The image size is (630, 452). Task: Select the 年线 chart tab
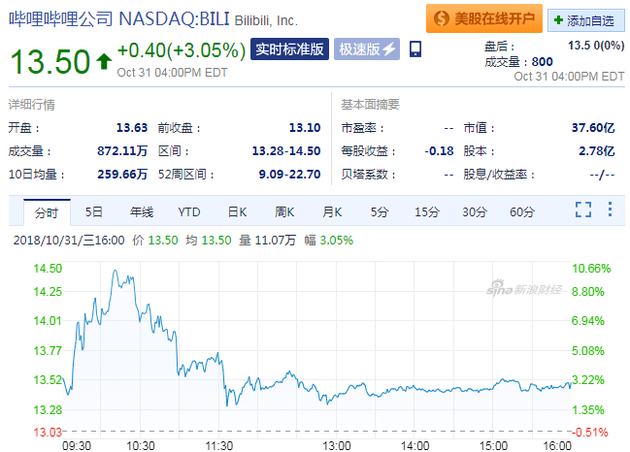point(141,212)
